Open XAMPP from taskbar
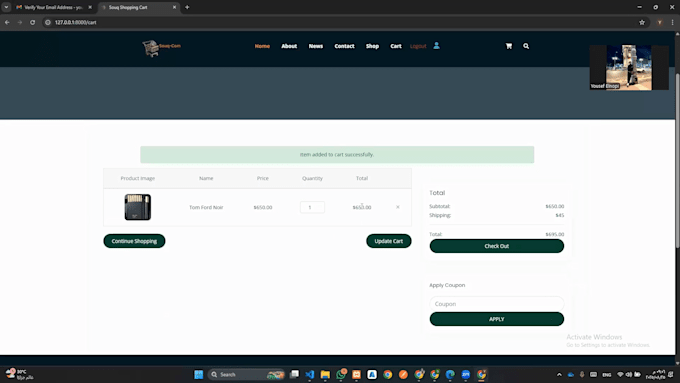This screenshot has height=383, width=680. tap(356, 374)
